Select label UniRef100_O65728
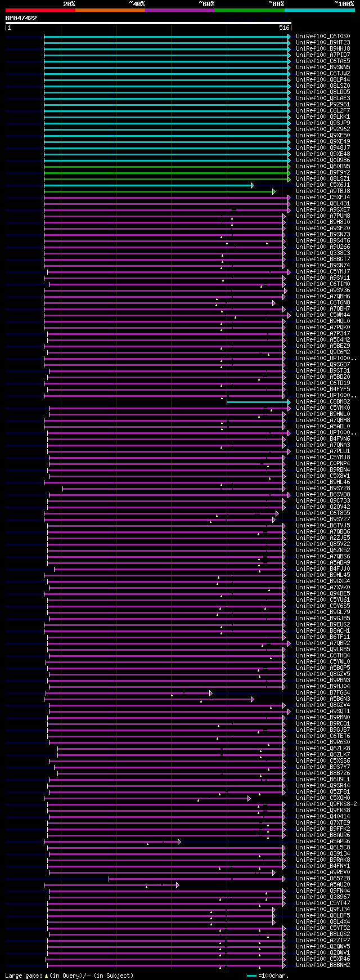 point(323,879)
